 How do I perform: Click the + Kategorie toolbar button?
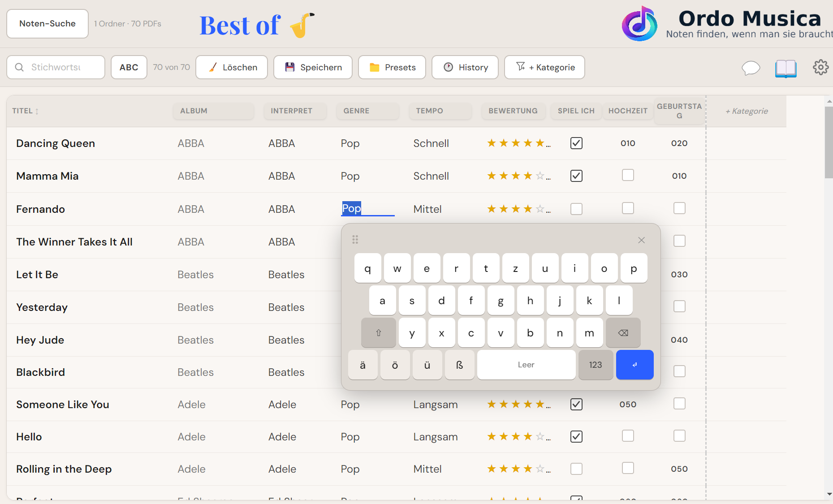click(544, 67)
